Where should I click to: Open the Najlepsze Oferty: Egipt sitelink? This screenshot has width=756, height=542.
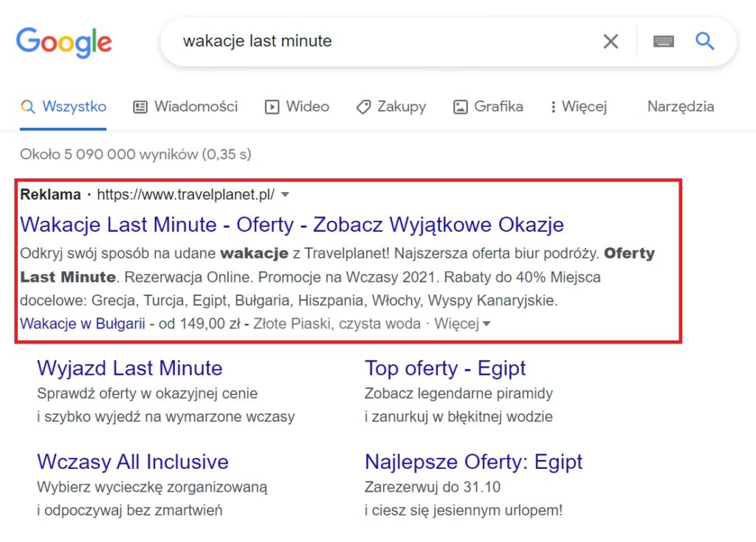click(x=473, y=462)
